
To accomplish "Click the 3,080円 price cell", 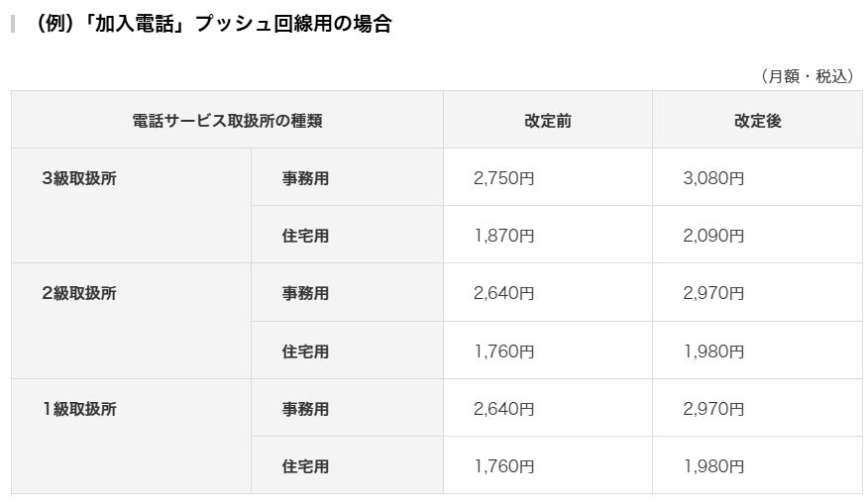I will click(713, 178).
